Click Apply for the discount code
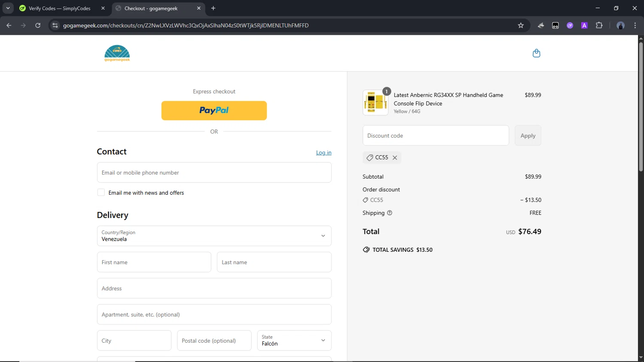 click(x=528, y=136)
